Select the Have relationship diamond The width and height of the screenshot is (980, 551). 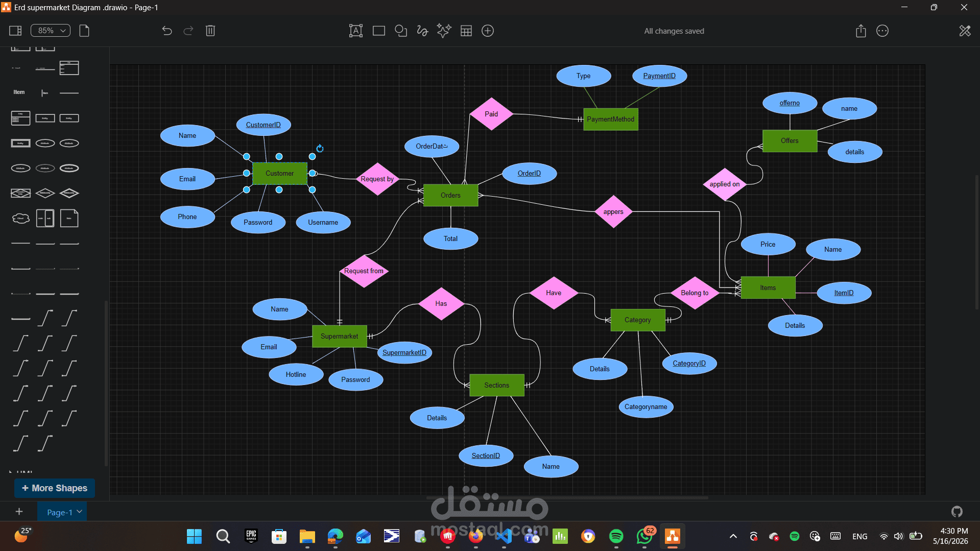(x=554, y=293)
